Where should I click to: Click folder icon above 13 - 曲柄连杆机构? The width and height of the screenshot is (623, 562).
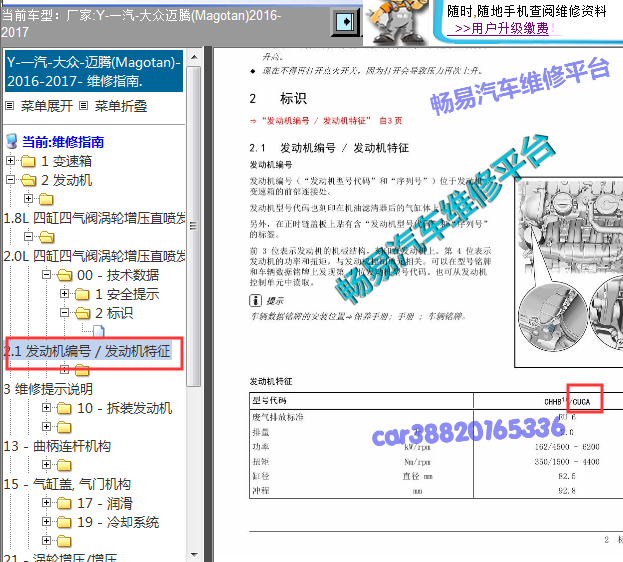point(64,427)
